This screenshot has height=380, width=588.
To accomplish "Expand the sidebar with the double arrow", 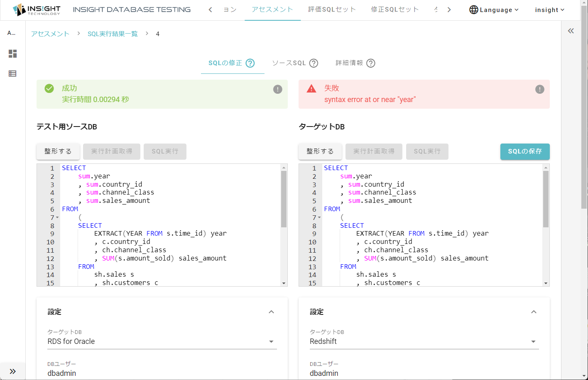I will point(12,371).
